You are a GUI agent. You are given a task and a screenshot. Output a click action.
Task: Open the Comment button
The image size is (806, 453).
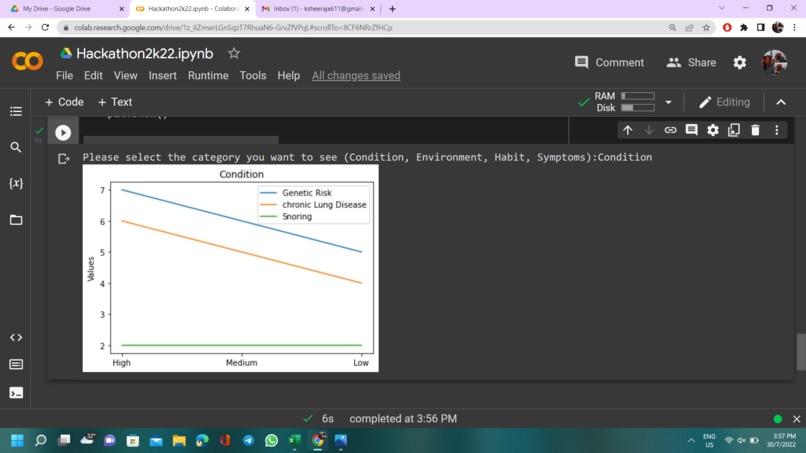tap(610, 62)
